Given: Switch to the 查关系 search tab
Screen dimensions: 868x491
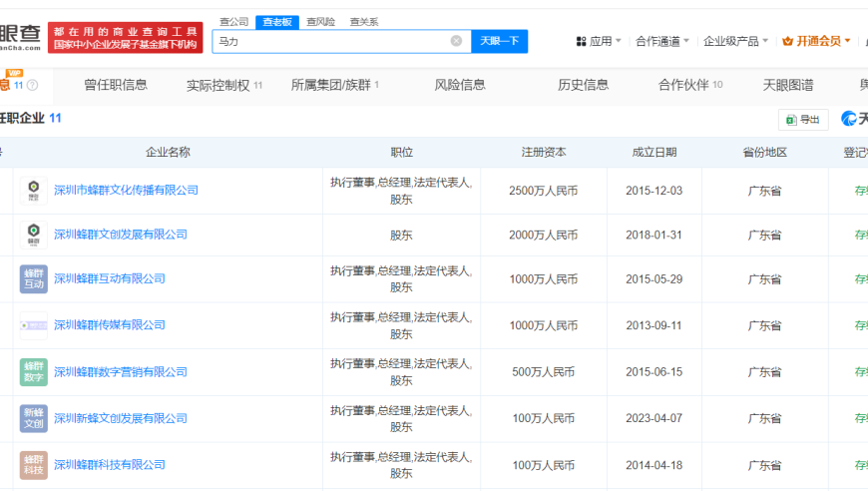Looking at the screenshot, I should pos(364,22).
